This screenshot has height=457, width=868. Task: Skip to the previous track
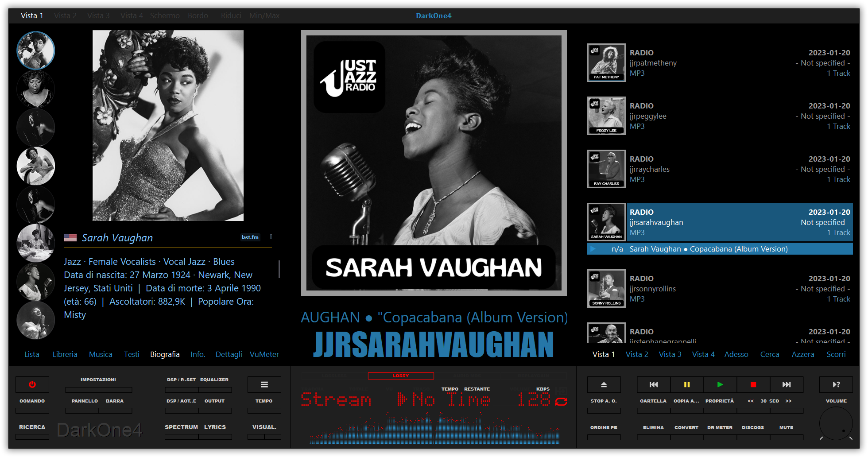pyautogui.click(x=654, y=384)
